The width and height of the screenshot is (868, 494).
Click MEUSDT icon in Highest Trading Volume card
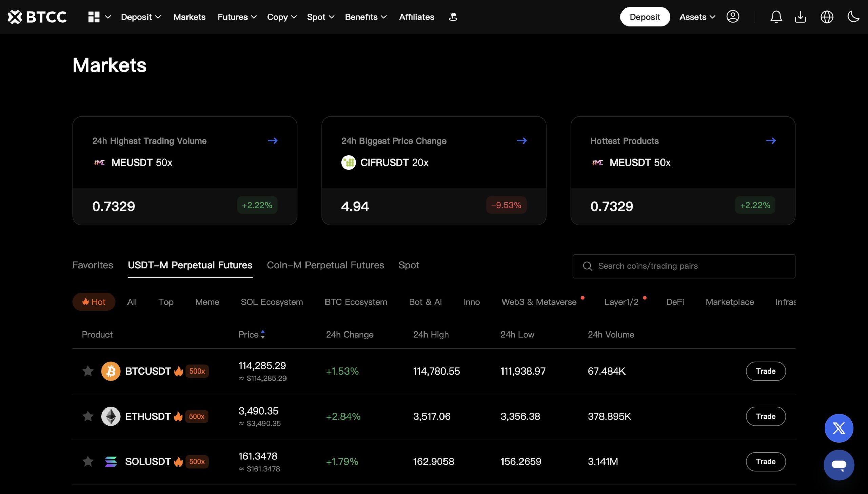pyautogui.click(x=99, y=163)
